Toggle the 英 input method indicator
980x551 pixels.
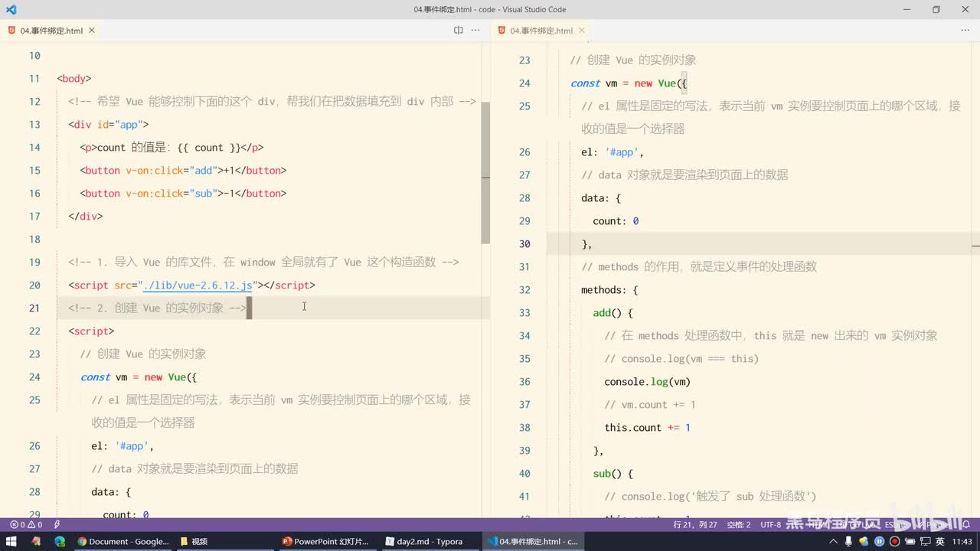point(939,541)
